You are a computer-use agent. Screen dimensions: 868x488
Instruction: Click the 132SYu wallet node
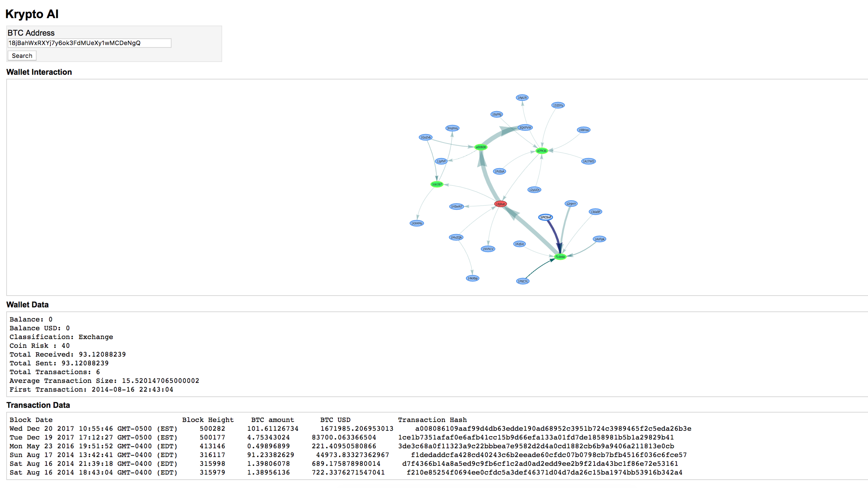(x=558, y=105)
